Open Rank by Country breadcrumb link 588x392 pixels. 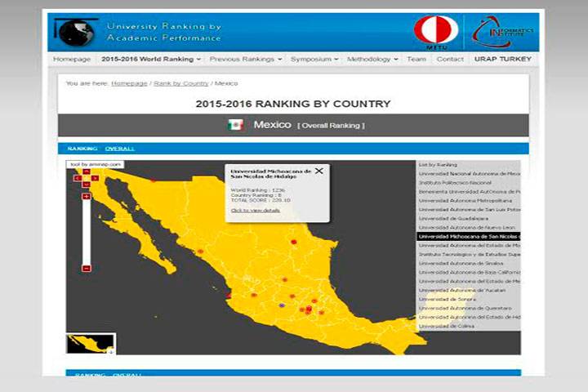click(x=180, y=83)
